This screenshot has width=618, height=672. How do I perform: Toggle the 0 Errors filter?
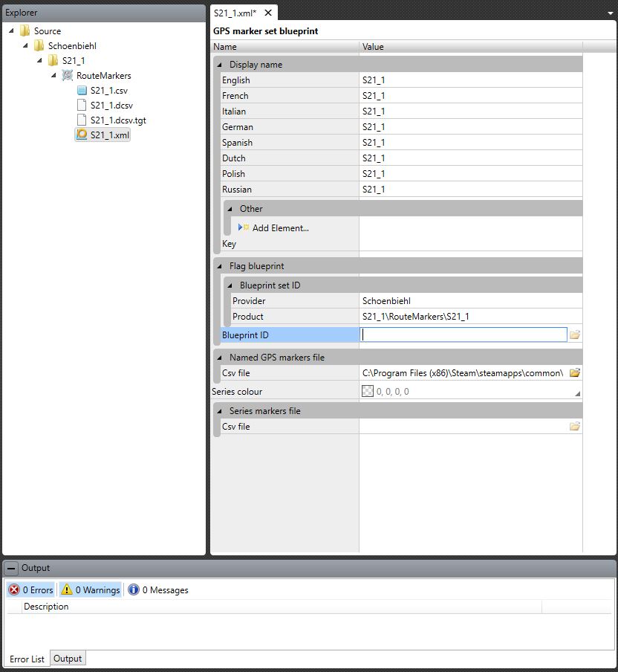[x=31, y=589]
